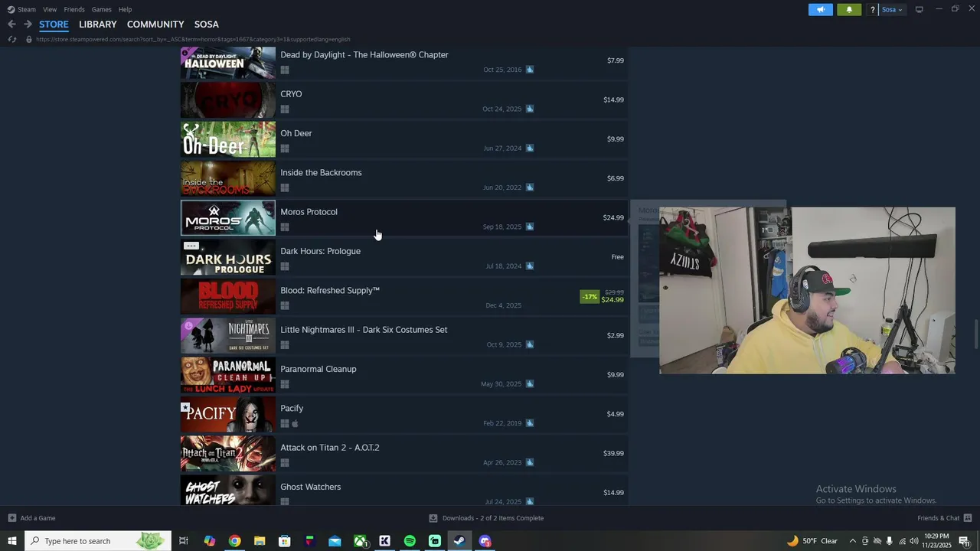Screen dimensions: 980x551
Task: Open Friends & Chat
Action: click(945, 518)
